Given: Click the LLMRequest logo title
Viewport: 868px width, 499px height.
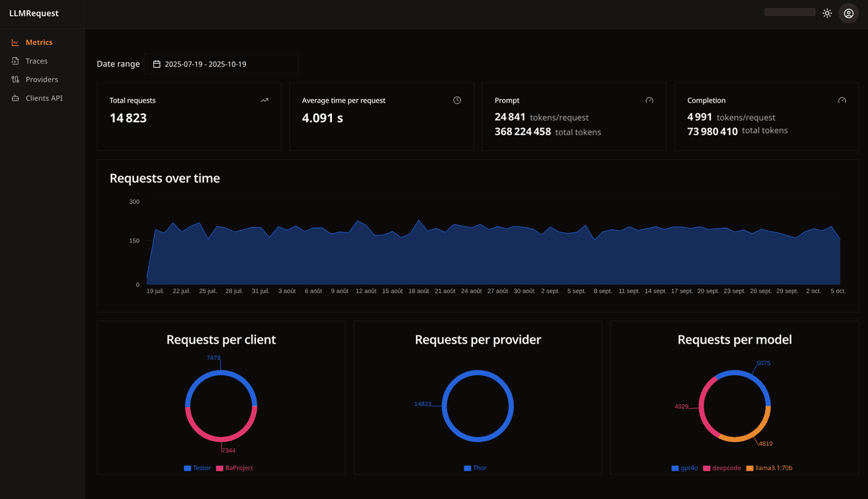Looking at the screenshot, I should 34,13.
